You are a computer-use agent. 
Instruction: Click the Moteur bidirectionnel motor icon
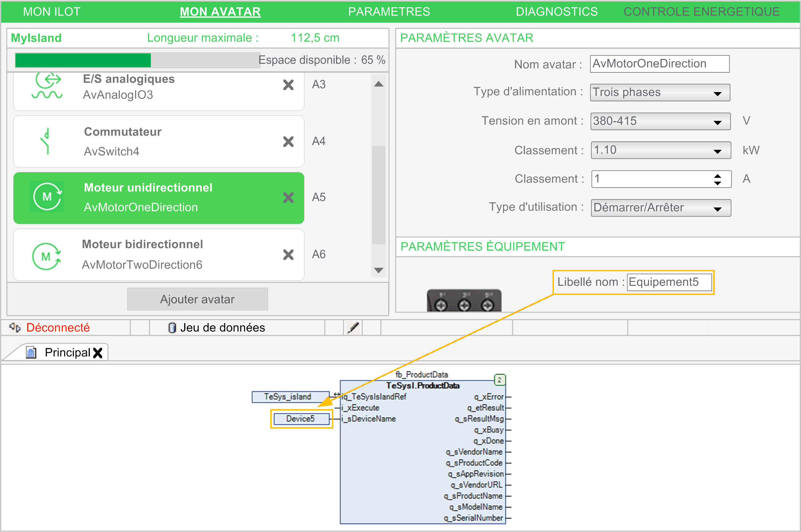(47, 256)
